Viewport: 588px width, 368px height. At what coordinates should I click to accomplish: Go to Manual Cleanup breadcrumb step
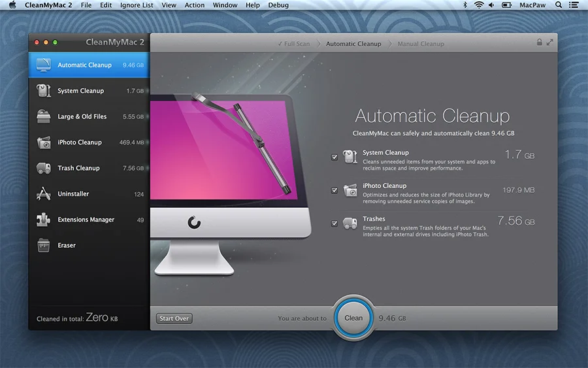(x=421, y=44)
